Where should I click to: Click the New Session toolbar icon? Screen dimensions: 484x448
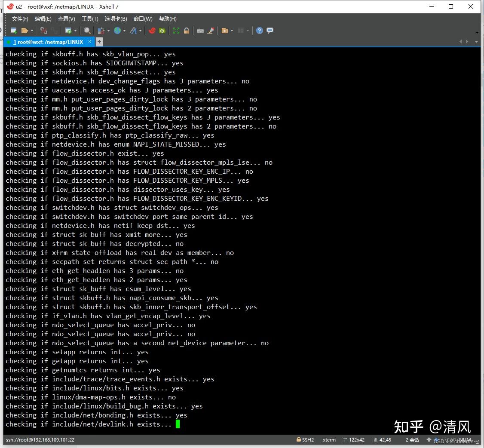[14, 30]
